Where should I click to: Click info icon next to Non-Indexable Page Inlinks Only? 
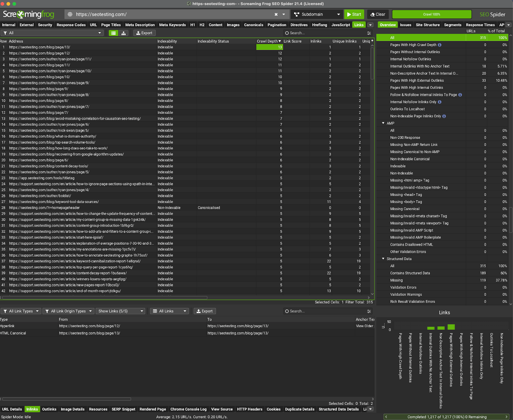[x=444, y=116]
